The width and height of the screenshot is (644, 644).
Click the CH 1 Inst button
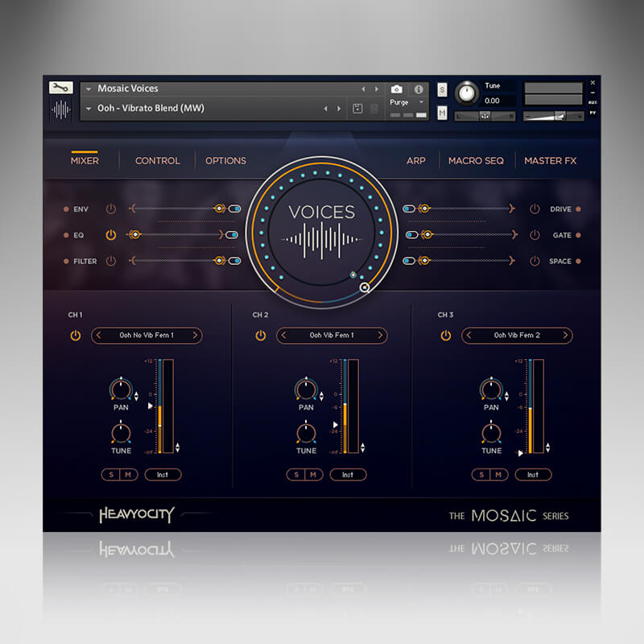[x=163, y=475]
